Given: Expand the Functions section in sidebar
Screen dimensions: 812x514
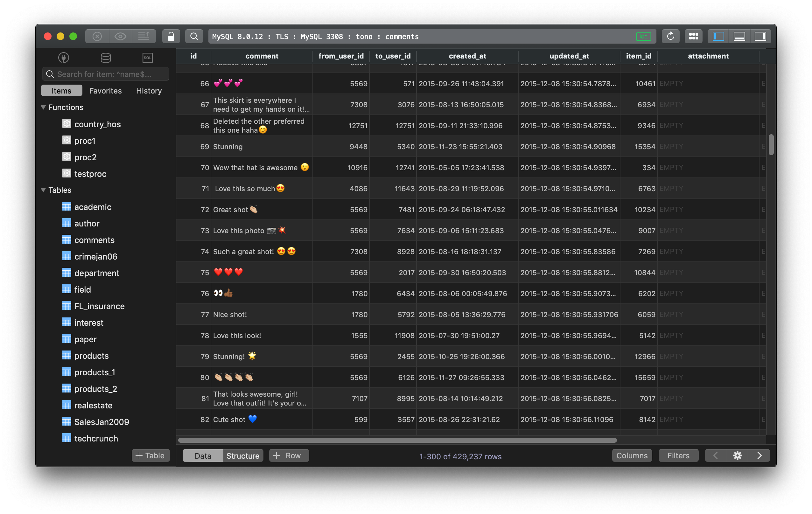Looking at the screenshot, I should 45,107.
